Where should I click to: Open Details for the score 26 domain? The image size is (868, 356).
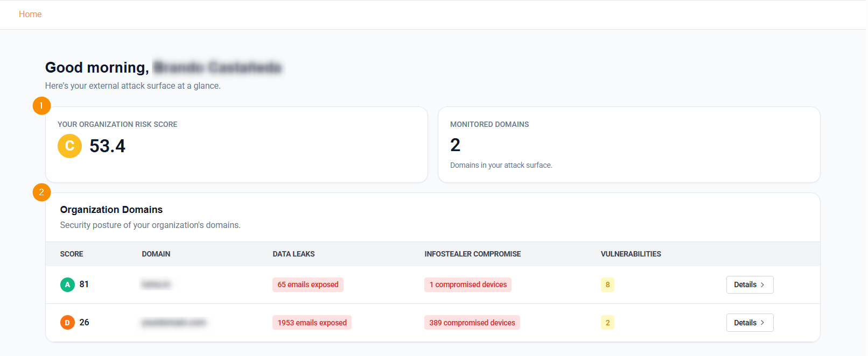(749, 323)
